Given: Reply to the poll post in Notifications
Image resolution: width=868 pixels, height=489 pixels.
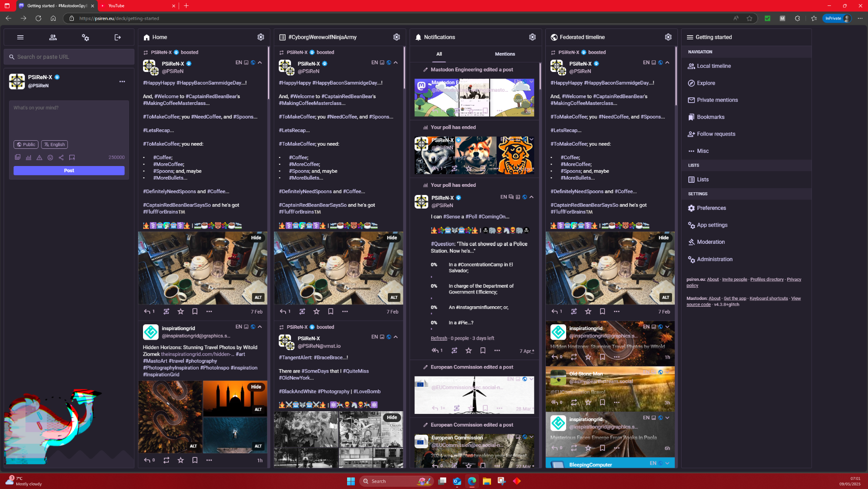Looking at the screenshot, I should [435, 351].
